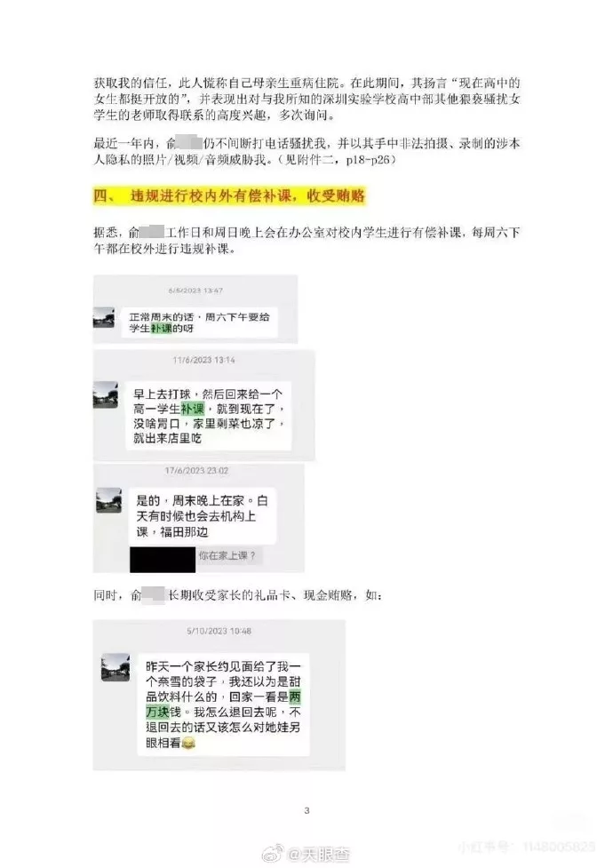Image resolution: width=613 pixels, height=868 pixels.
Task: Click the page number 3 at the bottom
Action: tap(306, 810)
